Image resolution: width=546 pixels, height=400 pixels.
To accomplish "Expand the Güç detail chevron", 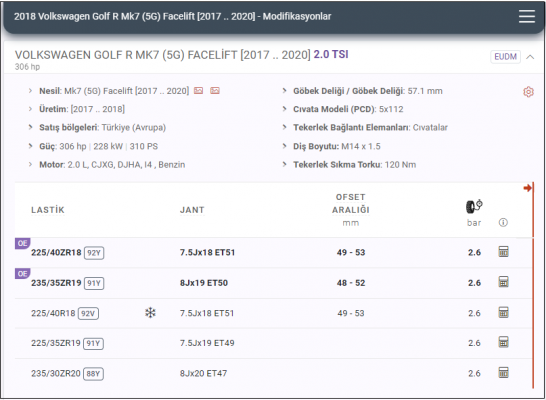I will pos(30,146).
